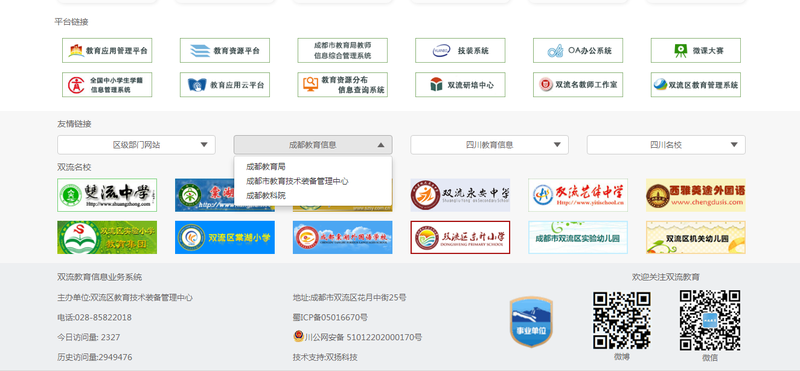Open 教育资源平台 platform link
This screenshot has width=800, height=371.
click(x=224, y=51)
